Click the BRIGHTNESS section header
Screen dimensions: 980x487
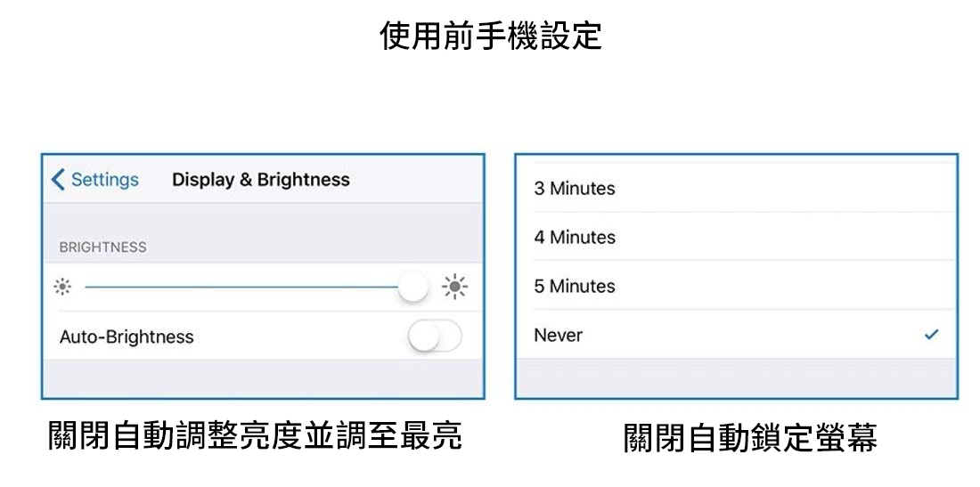click(103, 248)
